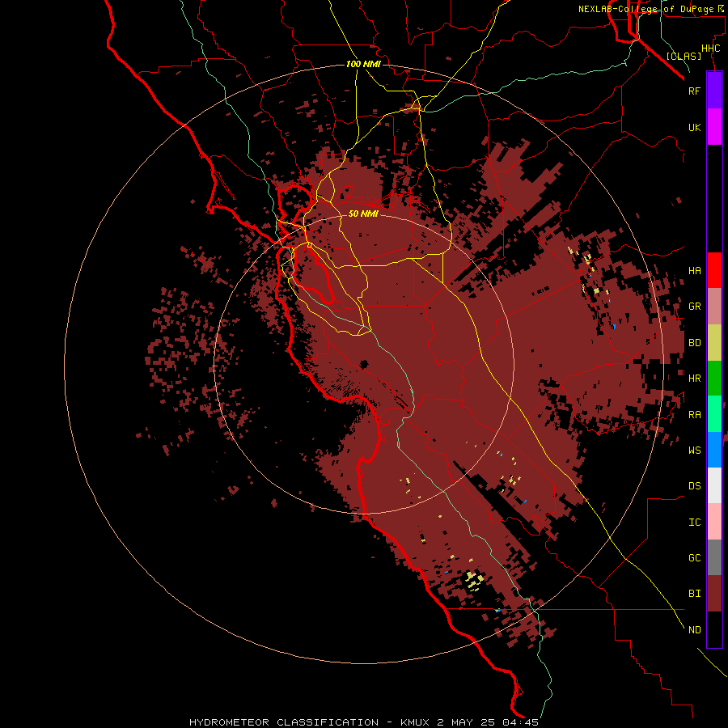This screenshot has width=728, height=728.
Task: Click the DS white legend swatch
Action: (x=714, y=485)
